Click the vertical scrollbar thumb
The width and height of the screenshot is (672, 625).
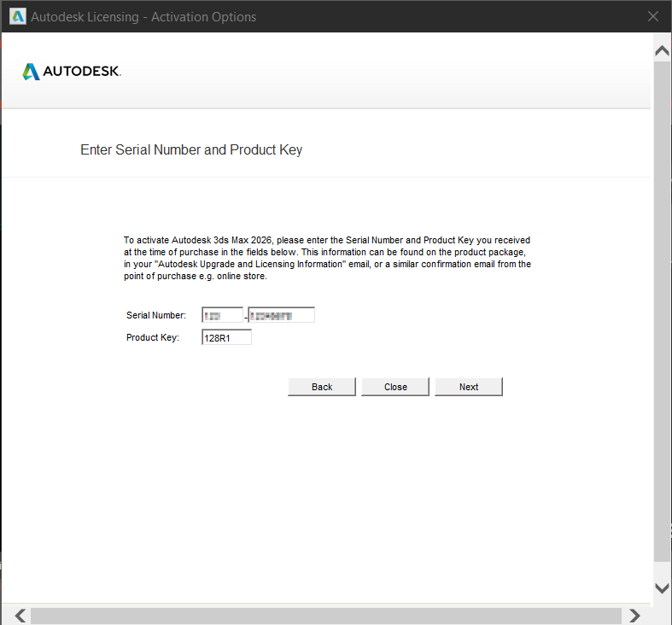pyautogui.click(x=662, y=311)
